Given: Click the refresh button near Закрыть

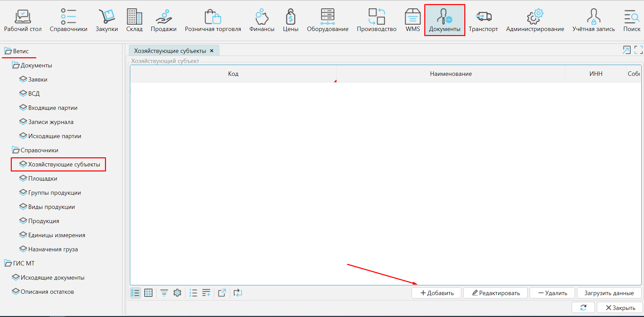Looking at the screenshot, I should coord(583,308).
